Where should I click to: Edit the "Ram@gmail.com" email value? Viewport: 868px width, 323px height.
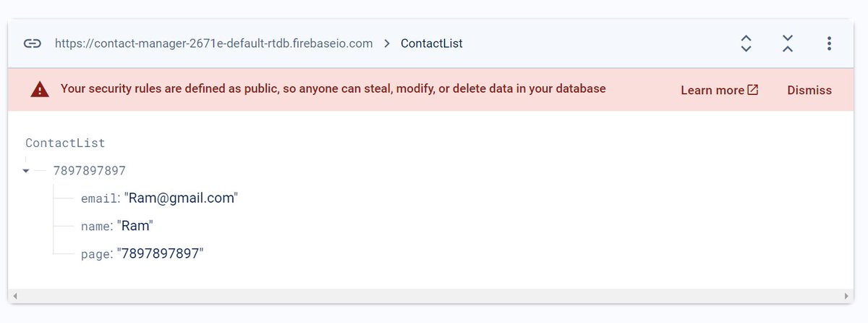tap(182, 198)
